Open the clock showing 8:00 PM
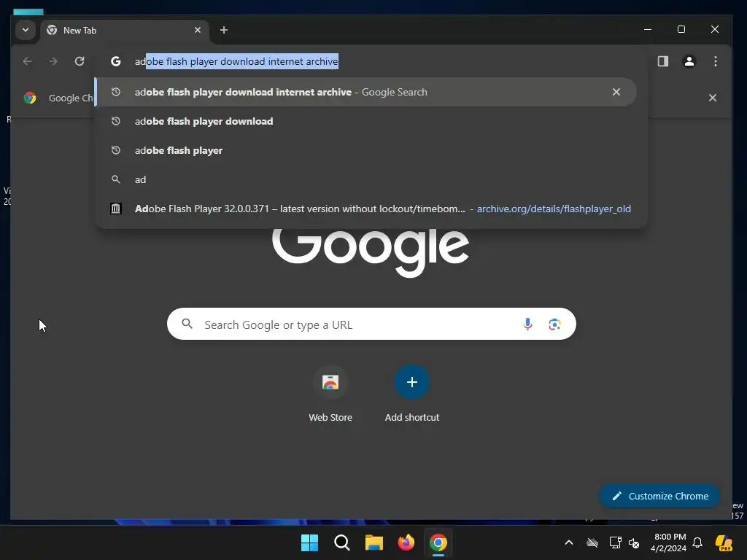This screenshot has height=560, width=747. click(669, 542)
